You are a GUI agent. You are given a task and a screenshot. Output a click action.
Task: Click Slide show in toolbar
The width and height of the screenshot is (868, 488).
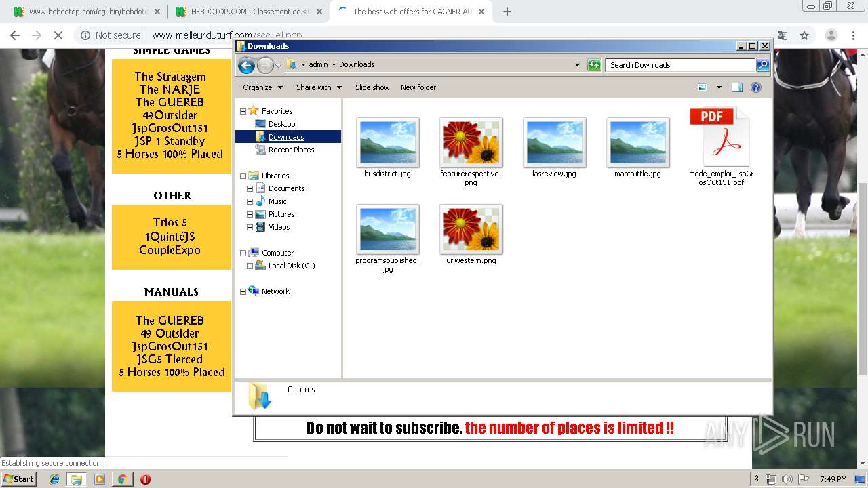pos(372,87)
